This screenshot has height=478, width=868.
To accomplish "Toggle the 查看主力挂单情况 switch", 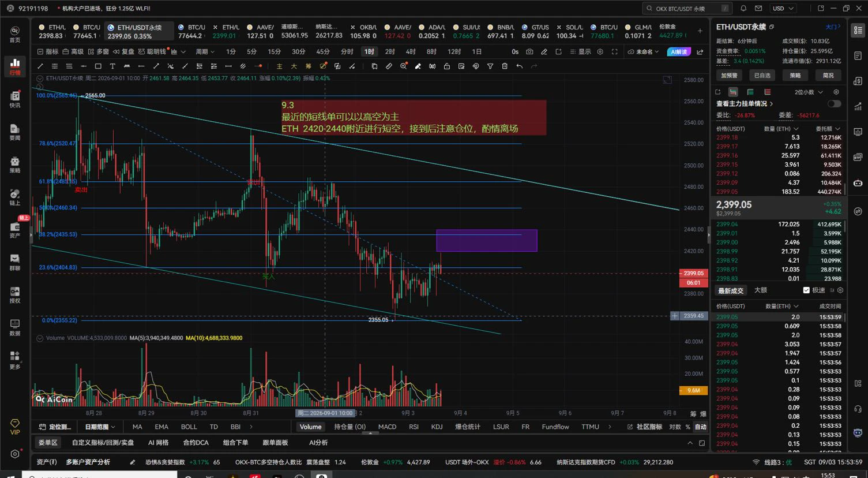I will pyautogui.click(x=834, y=104).
